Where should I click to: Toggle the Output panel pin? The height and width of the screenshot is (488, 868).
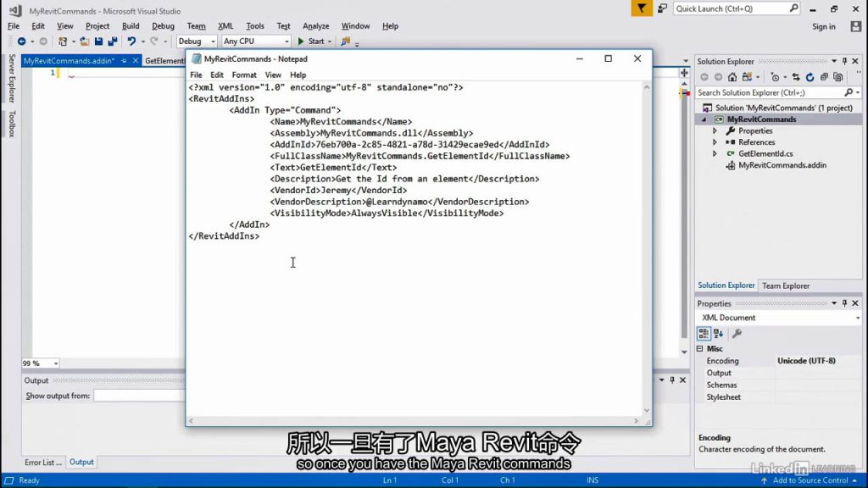tap(672, 380)
